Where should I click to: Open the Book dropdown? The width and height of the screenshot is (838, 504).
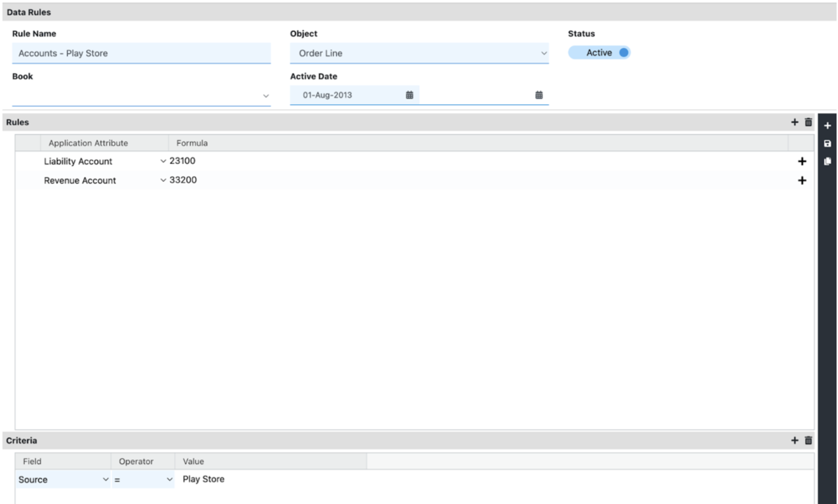pos(266,96)
